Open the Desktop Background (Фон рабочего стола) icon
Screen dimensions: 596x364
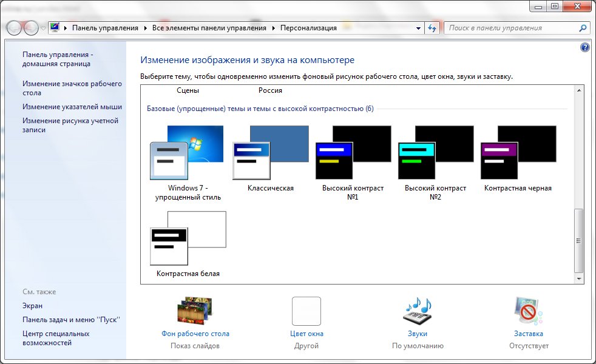click(195, 311)
